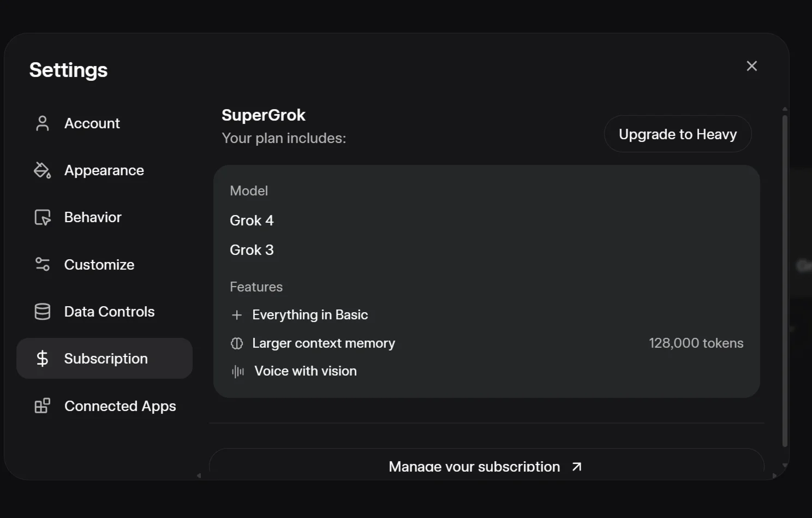Select the Connected Apps tab
812x518 pixels.
(120, 406)
